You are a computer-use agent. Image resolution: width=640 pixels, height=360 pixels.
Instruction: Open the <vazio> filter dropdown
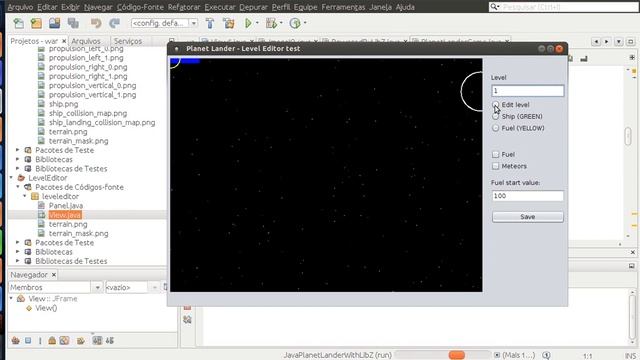pyautogui.click(x=155, y=288)
